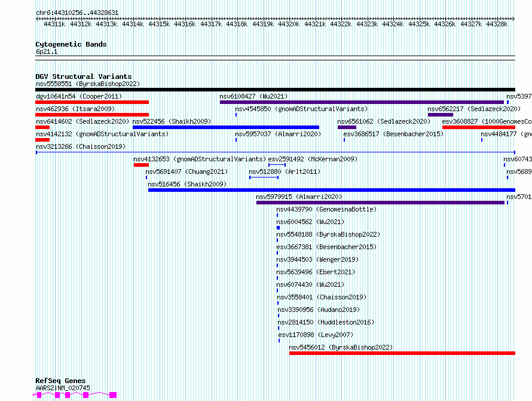532x401 pixels.
Task: Click the 44328k ruler tick label
Action: (497, 24)
